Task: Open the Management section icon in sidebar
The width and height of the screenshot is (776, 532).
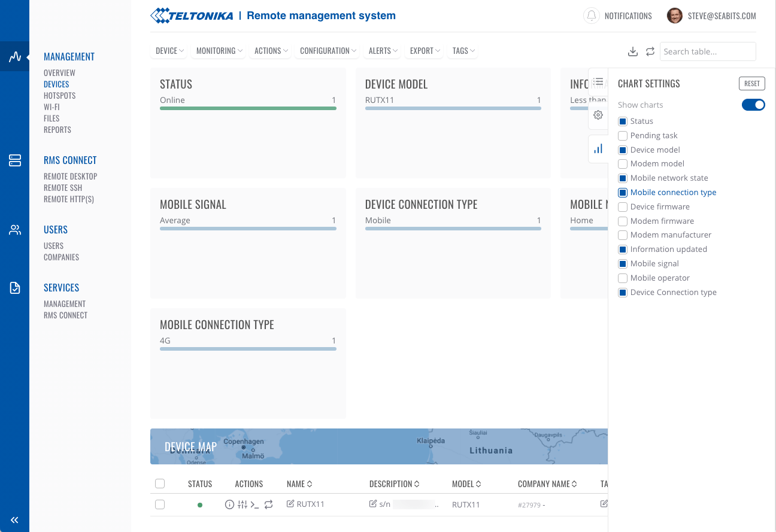Action: (14, 57)
